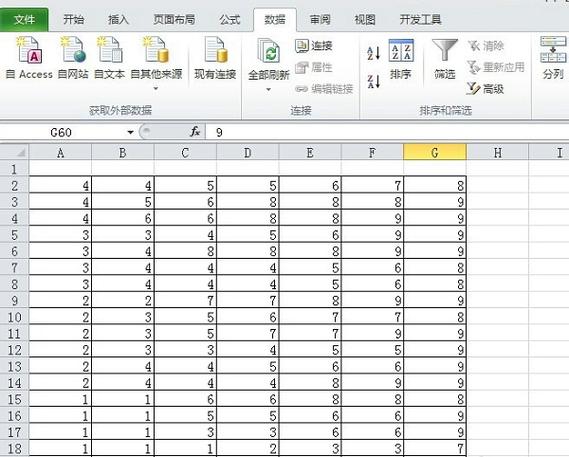Switch to the 插入 Insert tab
569x457 pixels.
pos(118,19)
